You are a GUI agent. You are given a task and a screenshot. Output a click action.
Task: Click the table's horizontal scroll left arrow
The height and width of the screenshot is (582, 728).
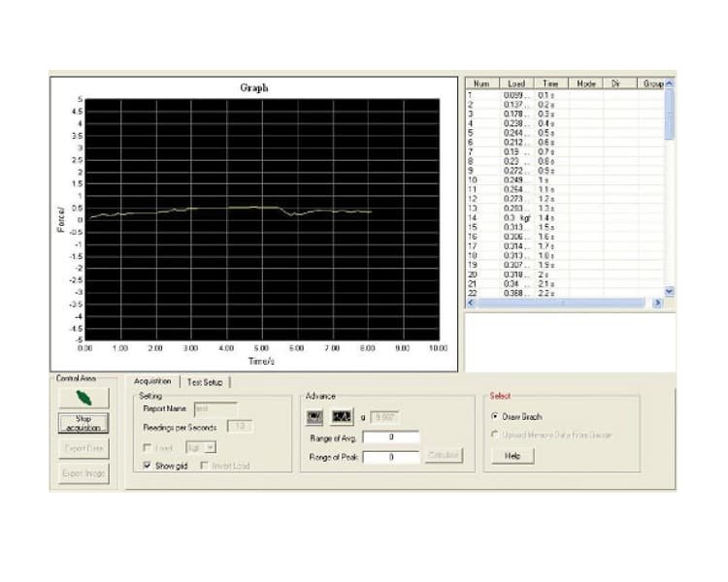pos(472,303)
